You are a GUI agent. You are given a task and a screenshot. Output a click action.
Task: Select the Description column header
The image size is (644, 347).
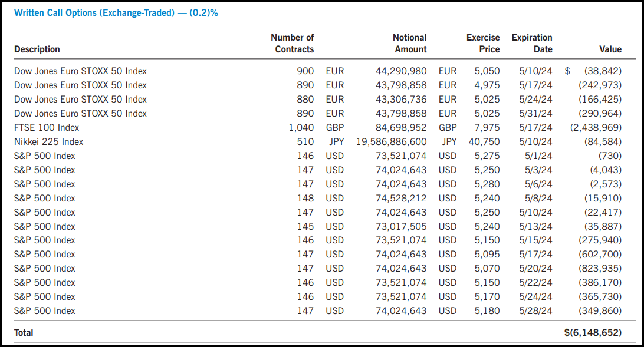37,49
